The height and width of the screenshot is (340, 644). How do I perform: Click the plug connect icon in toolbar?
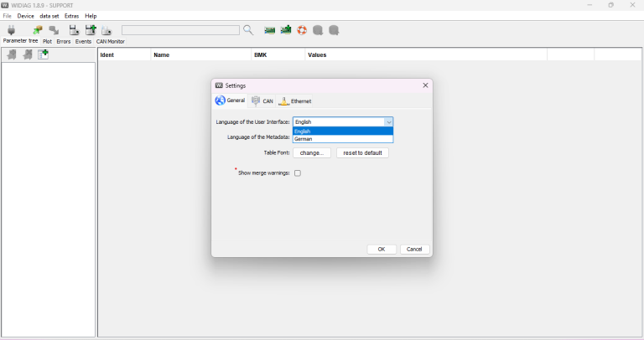[x=12, y=30]
